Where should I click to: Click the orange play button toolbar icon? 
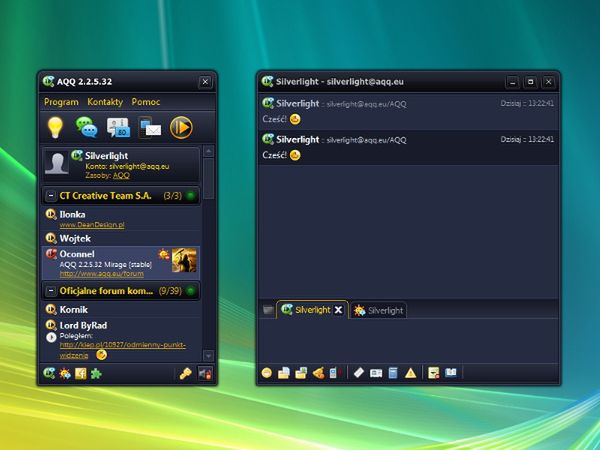[x=181, y=127]
